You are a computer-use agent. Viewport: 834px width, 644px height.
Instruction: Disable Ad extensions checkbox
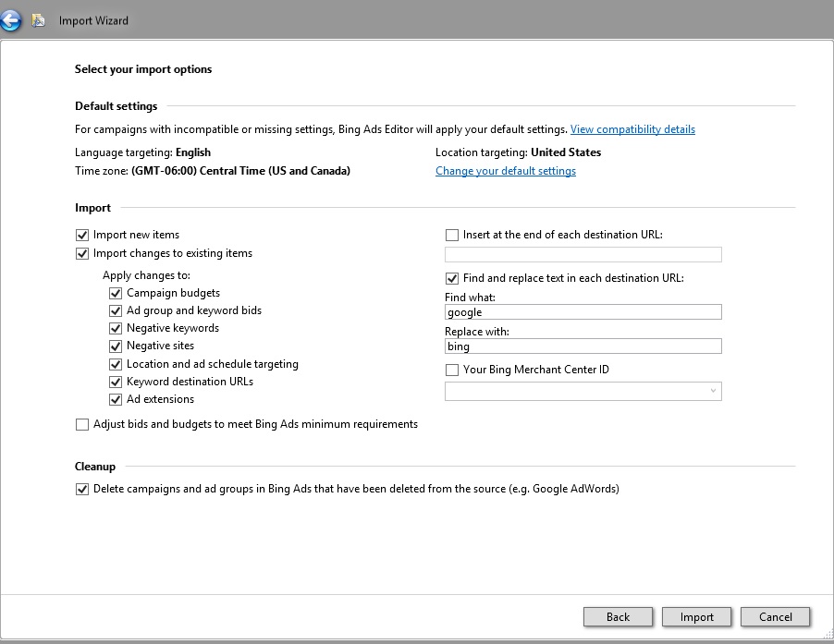tap(116, 400)
